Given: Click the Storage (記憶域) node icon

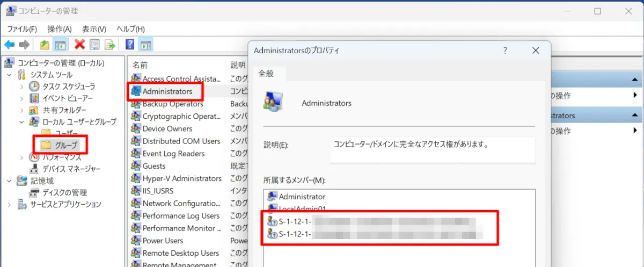Looking at the screenshot, I should [x=22, y=181].
